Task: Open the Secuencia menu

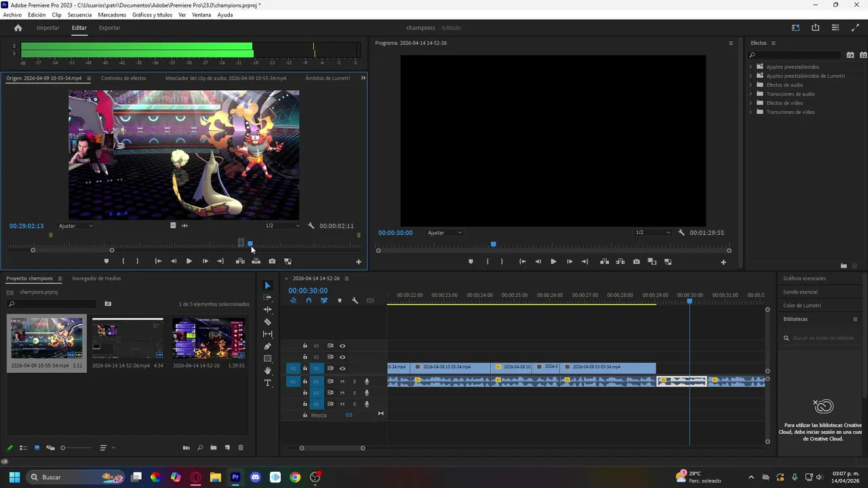Action: click(79, 15)
